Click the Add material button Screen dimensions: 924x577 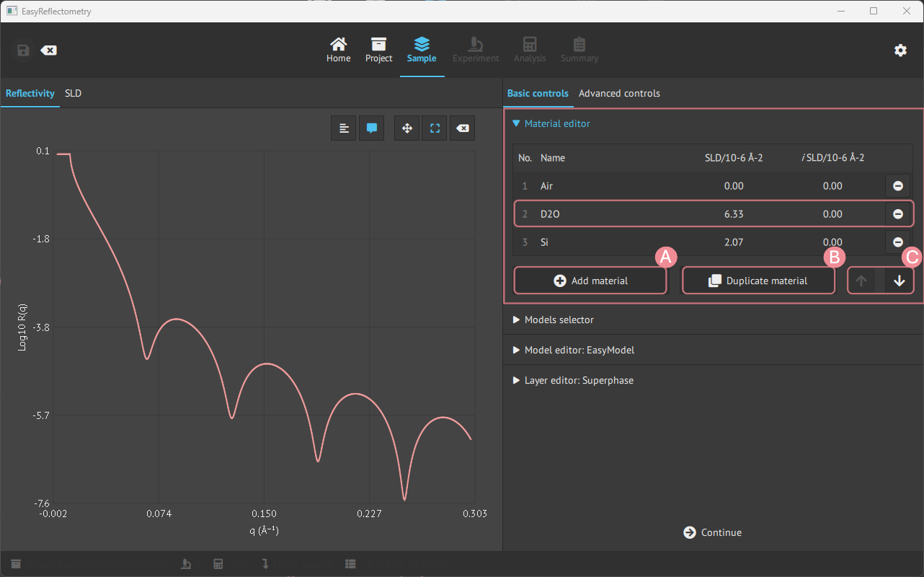(590, 280)
